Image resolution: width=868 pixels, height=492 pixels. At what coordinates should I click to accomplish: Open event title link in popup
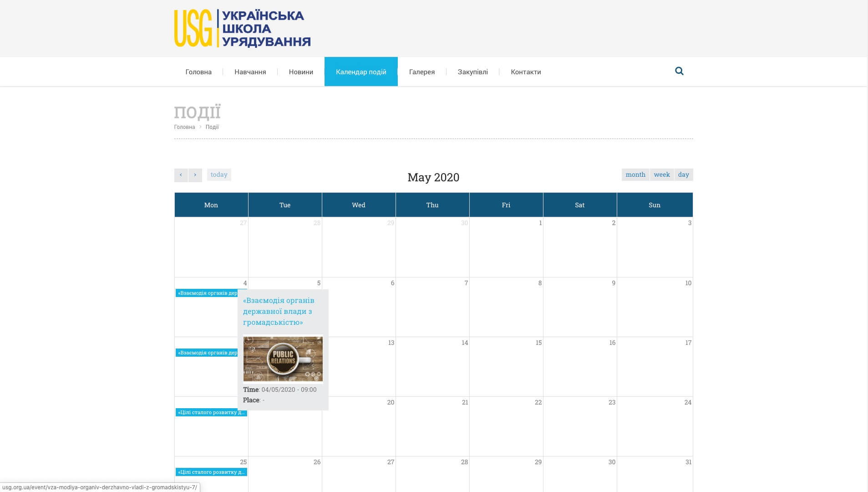coord(279,311)
